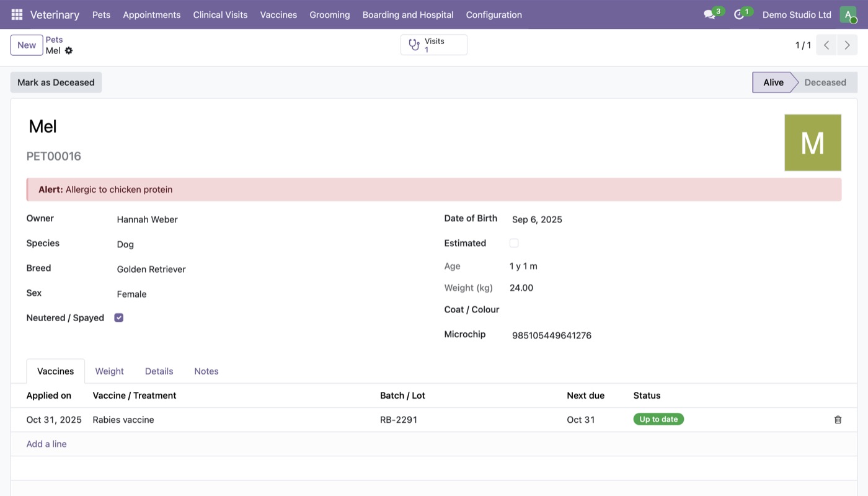This screenshot has height=496, width=868.
Task: Open the activities clock icon
Action: [738, 14]
